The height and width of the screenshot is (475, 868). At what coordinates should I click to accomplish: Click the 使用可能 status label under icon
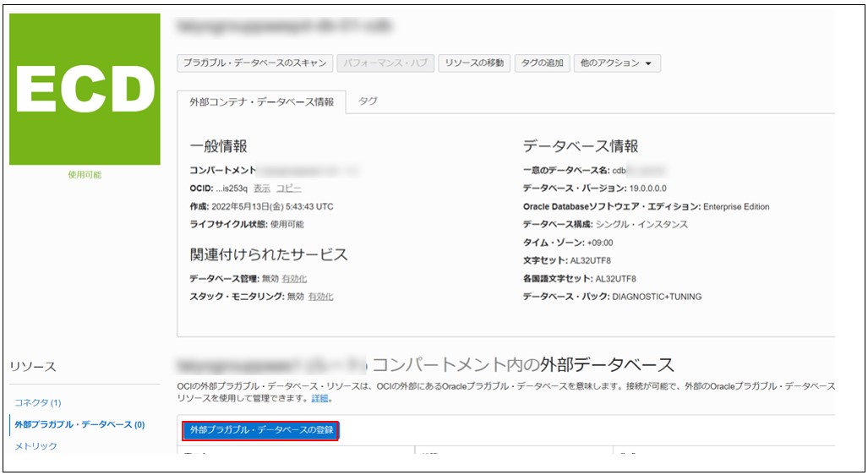pyautogui.click(x=85, y=175)
